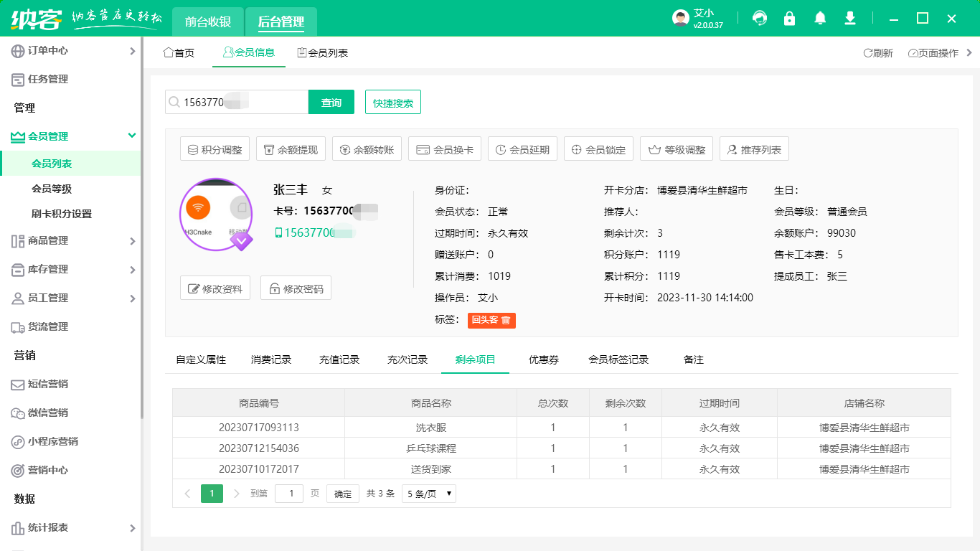Image resolution: width=980 pixels, height=551 pixels.
Task: Click the 修改资料 edit profile button
Action: coord(215,288)
